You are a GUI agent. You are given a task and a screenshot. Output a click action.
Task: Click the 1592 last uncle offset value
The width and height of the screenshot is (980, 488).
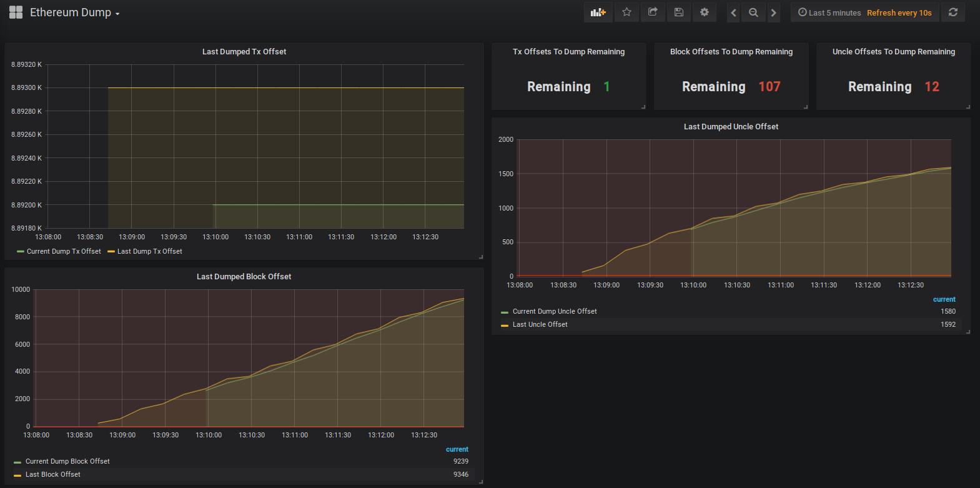948,324
